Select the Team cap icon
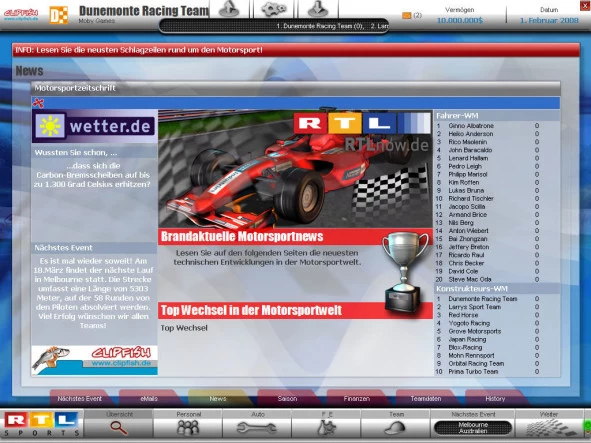Image resolution: width=591 pixels, height=443 pixels. coord(395,428)
